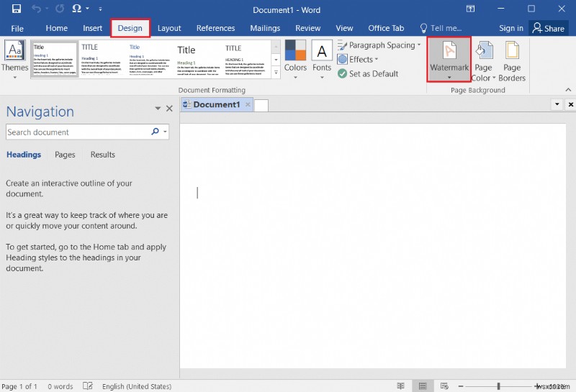Switch to Results view in Navigation
This screenshot has height=392, width=576.
[x=102, y=155]
